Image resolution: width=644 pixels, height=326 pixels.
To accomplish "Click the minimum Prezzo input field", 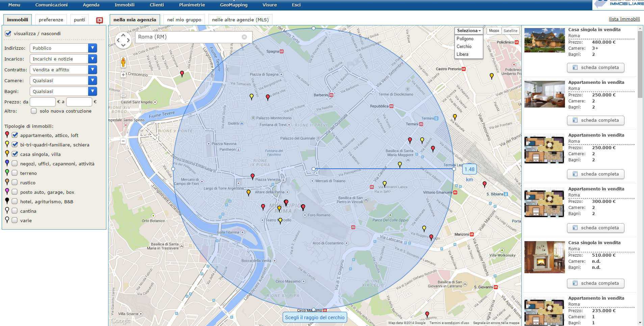I will coord(43,102).
